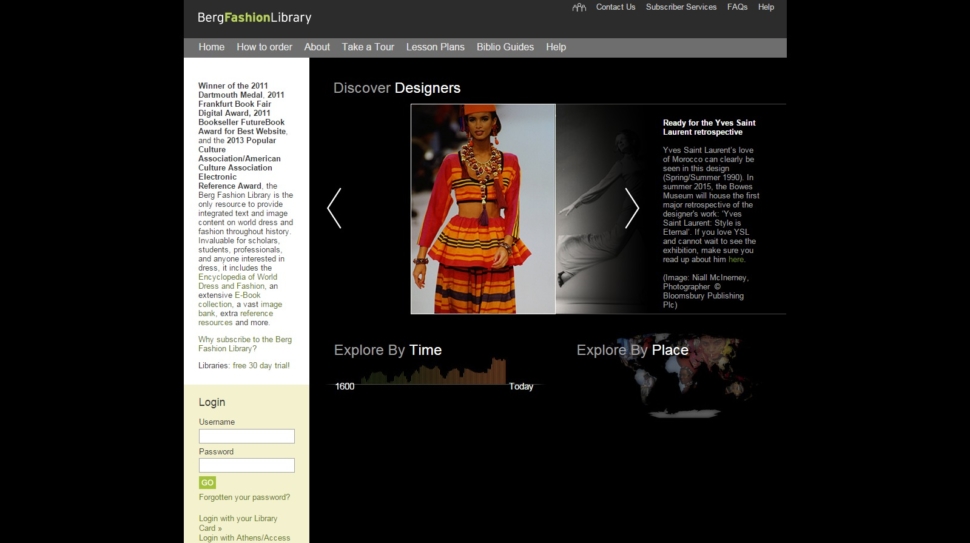Click the Username input field
The height and width of the screenshot is (543, 970).
coord(246,436)
